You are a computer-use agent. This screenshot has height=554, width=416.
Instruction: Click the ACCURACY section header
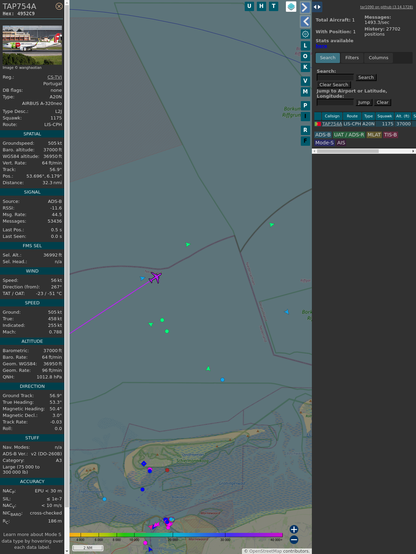tap(32, 481)
